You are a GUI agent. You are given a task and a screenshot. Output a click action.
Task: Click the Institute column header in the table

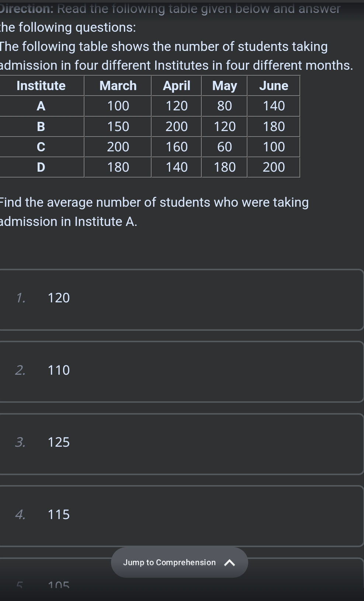coord(41,86)
